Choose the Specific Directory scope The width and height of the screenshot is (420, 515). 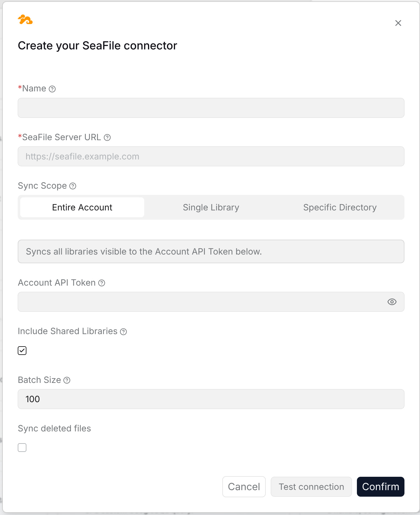point(340,207)
